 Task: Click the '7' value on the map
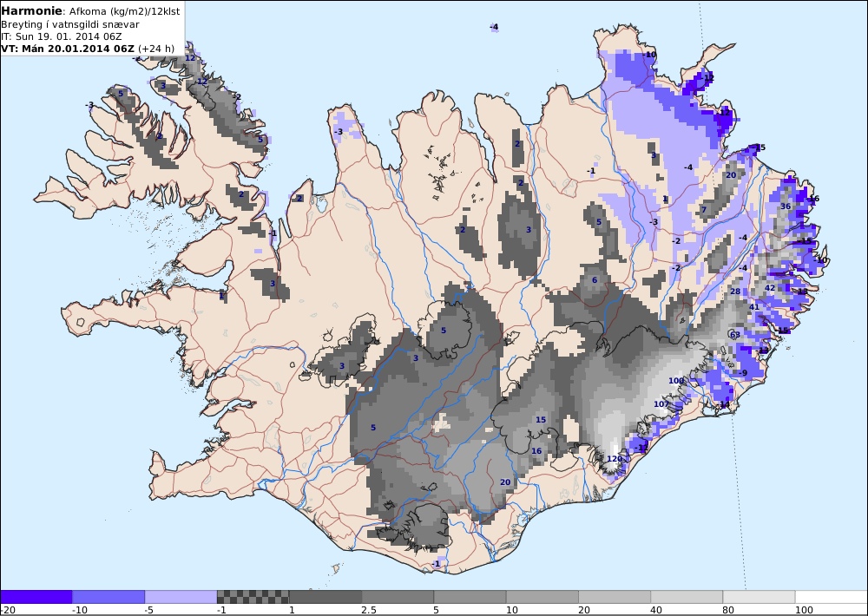pyautogui.click(x=704, y=210)
